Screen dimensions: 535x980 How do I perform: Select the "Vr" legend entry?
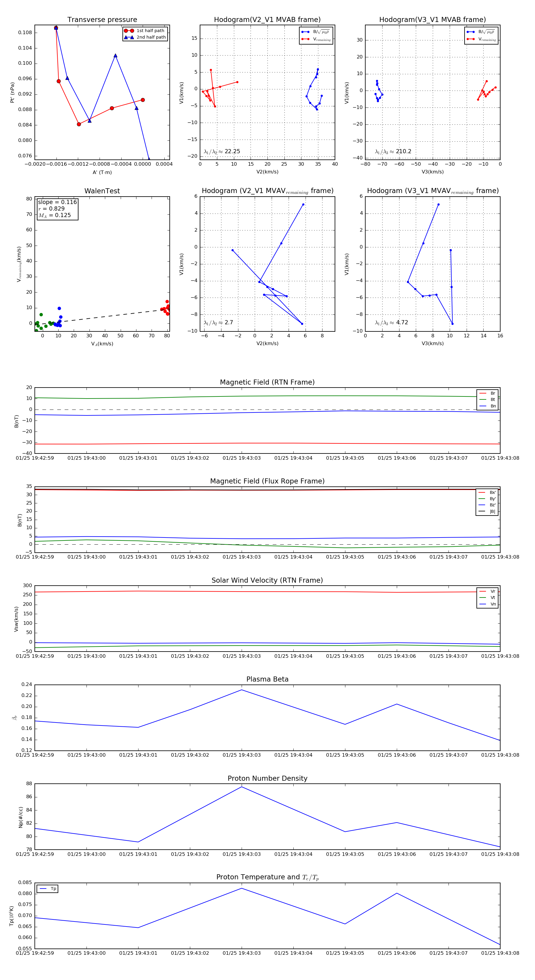coord(487,591)
